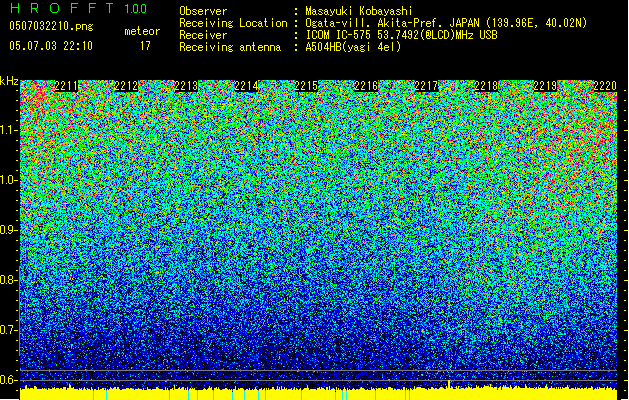The image size is (629, 400).
Task: Click the 2217 time marker
Action: [x=426, y=86]
